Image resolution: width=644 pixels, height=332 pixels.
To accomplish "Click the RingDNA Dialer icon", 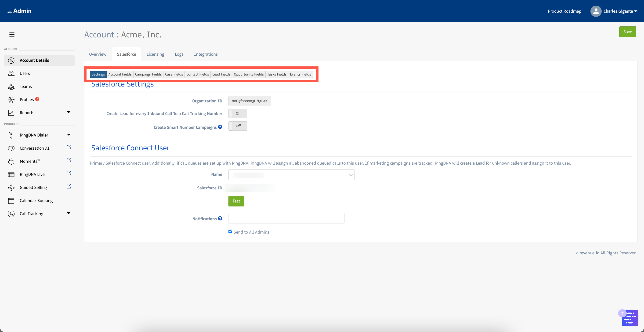I will 11,135.
